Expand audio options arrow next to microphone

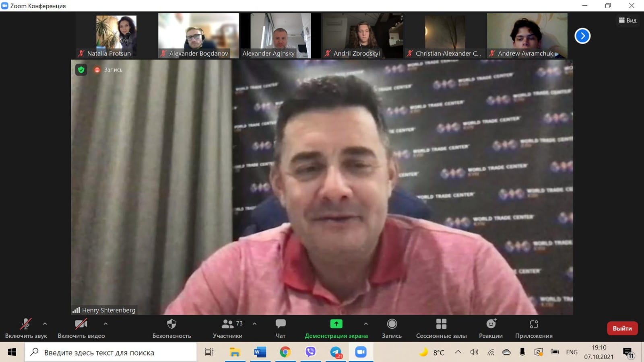point(45,323)
